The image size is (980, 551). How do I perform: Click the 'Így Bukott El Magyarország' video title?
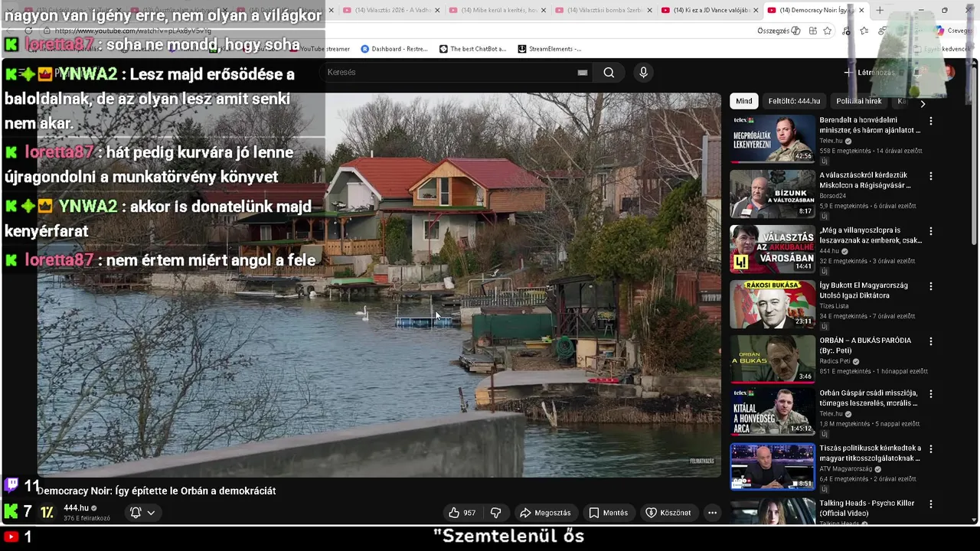tap(864, 290)
